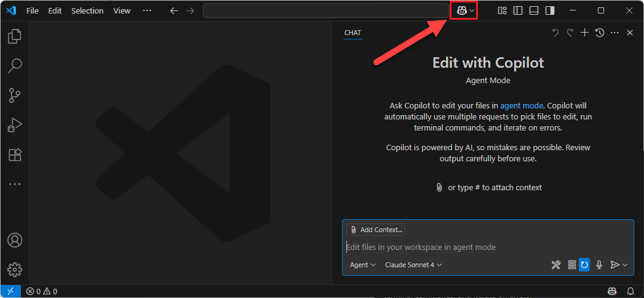This screenshot has height=298, width=644.
Task: Toggle the primary side bar layout
Action: pos(518,10)
